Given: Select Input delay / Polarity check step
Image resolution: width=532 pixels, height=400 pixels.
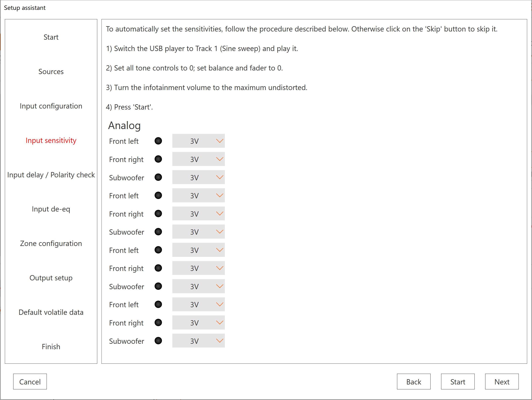Looking at the screenshot, I should (51, 175).
